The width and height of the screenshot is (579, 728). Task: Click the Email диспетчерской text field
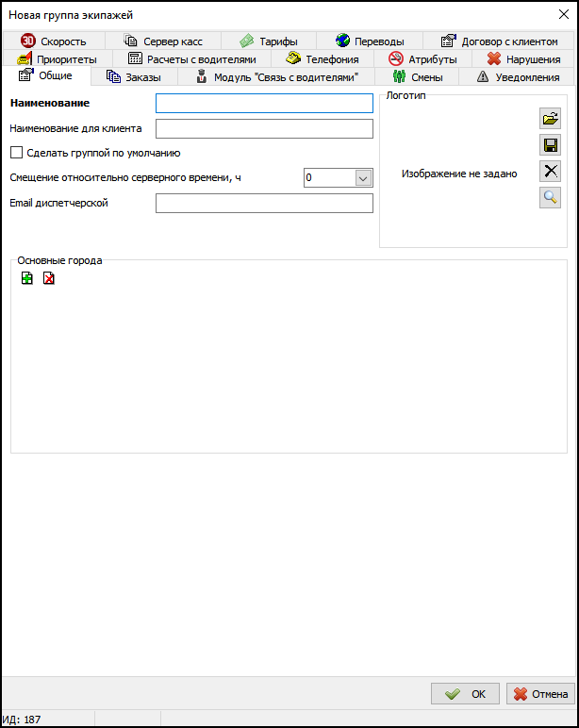click(264, 204)
